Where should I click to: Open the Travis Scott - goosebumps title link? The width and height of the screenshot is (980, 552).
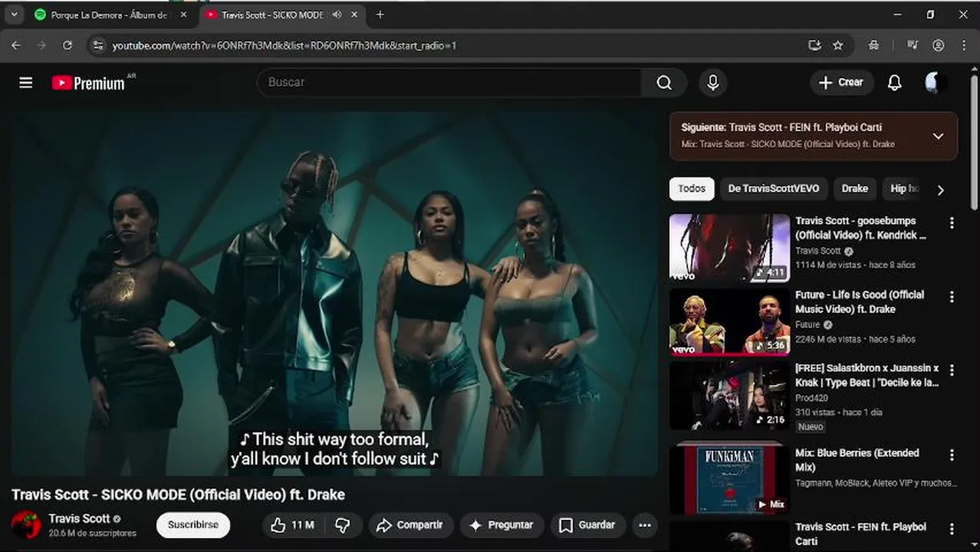point(861,228)
